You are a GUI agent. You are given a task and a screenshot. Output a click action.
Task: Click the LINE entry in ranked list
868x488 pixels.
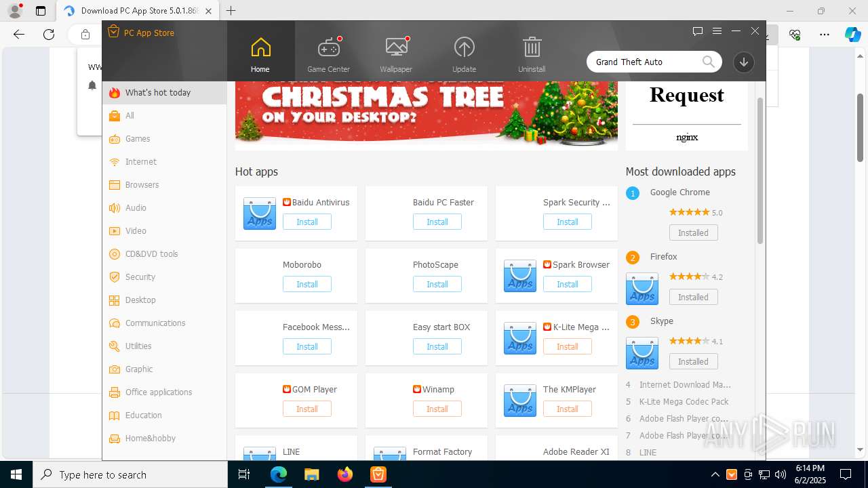648,453
